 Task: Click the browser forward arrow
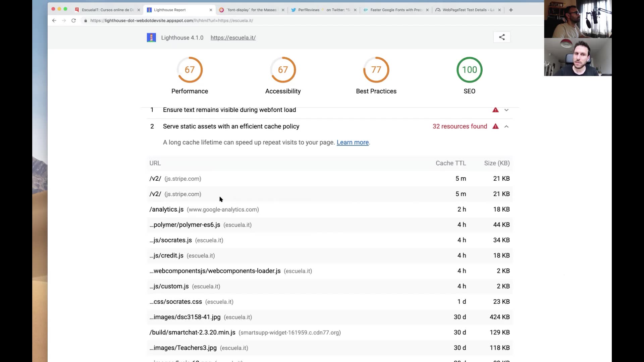pos(64,20)
